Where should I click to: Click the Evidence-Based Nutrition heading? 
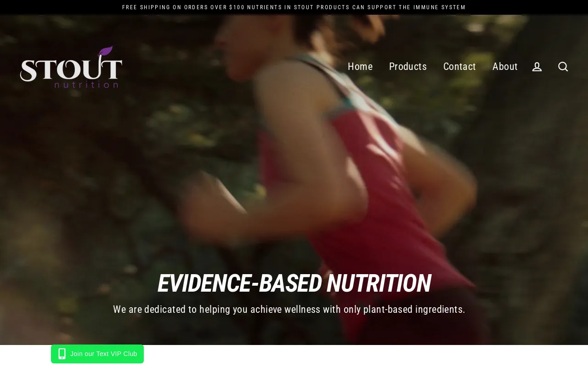[x=294, y=283]
